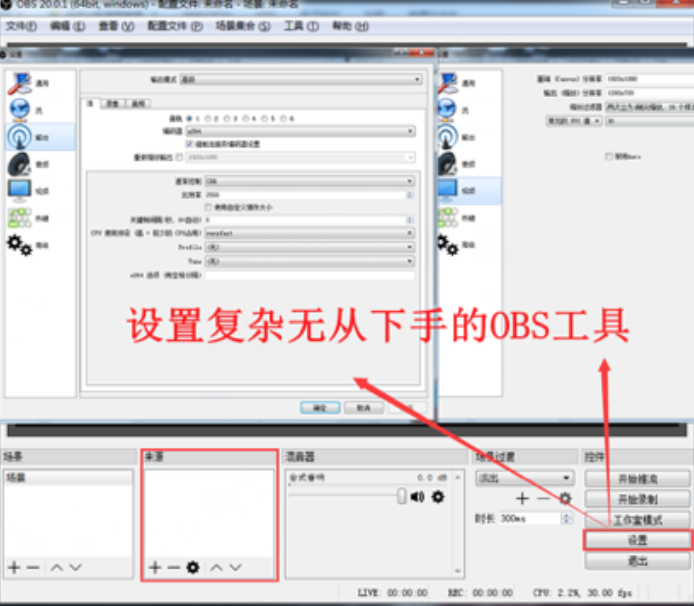
Task: Select the Audio speaker icon in right settings window
Action: (447, 164)
